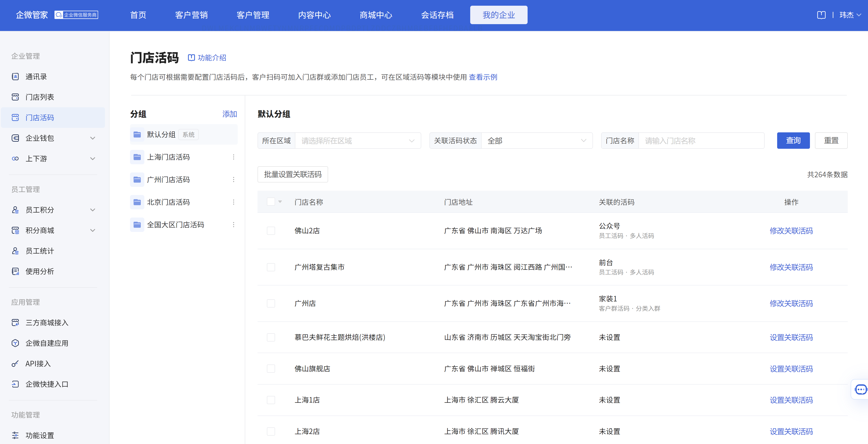Click the API接入 key icon
Image resolution: width=868 pixels, height=444 pixels.
[15, 363]
